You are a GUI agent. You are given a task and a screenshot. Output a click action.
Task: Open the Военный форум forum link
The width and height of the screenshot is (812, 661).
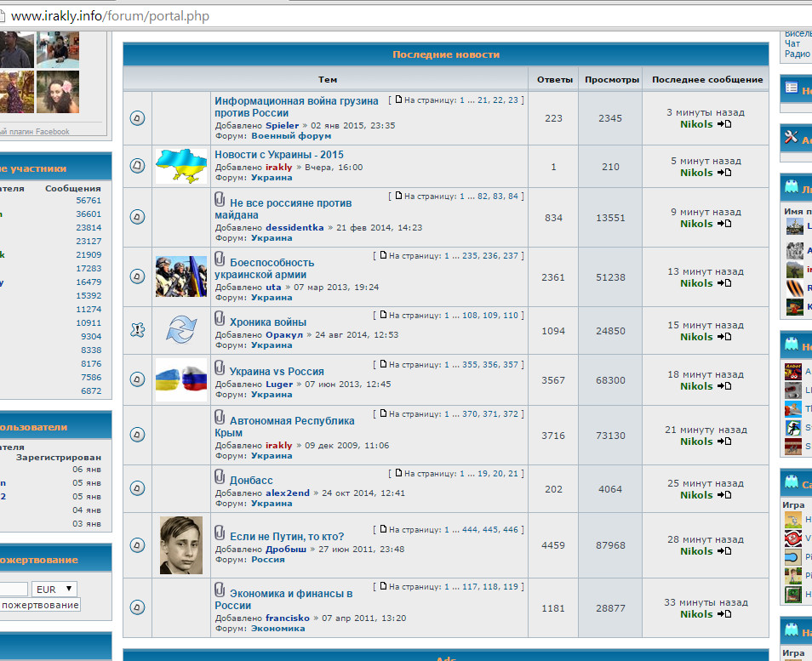(x=291, y=135)
